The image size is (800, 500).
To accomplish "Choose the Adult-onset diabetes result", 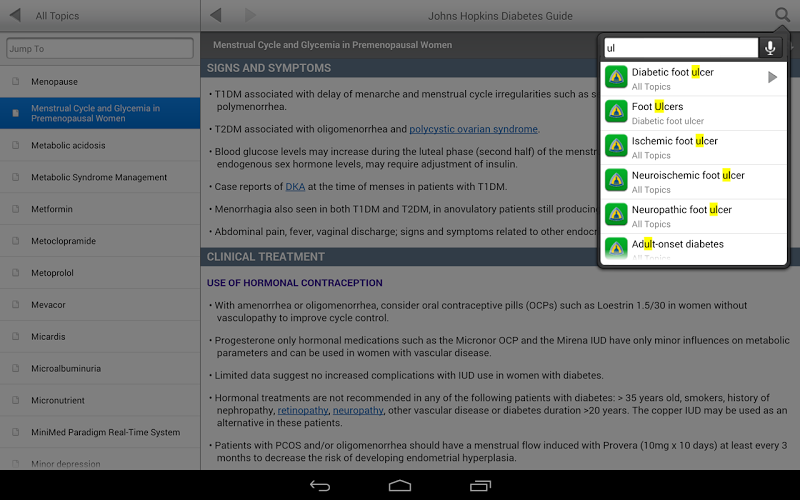I will [x=694, y=249].
